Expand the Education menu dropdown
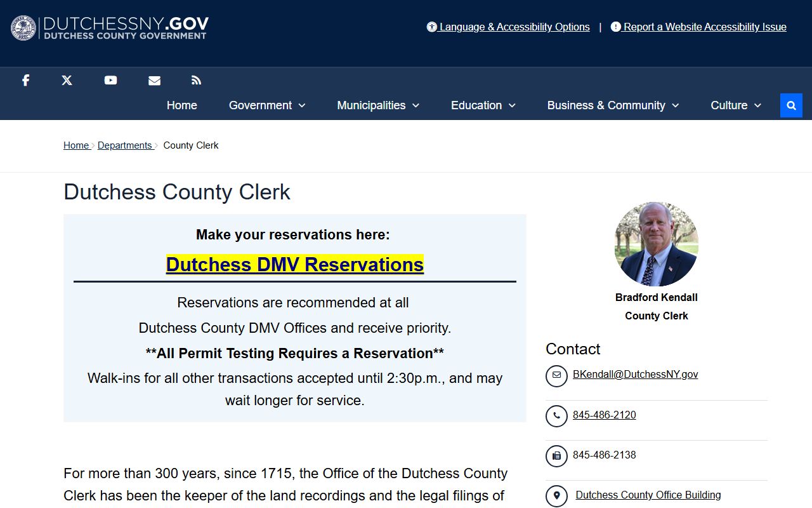 point(483,105)
